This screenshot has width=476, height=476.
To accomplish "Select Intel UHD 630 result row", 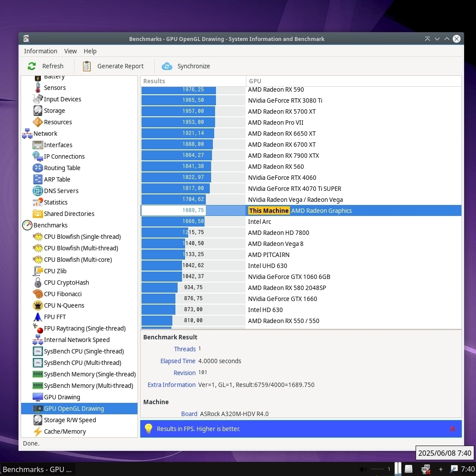I will [301, 266].
